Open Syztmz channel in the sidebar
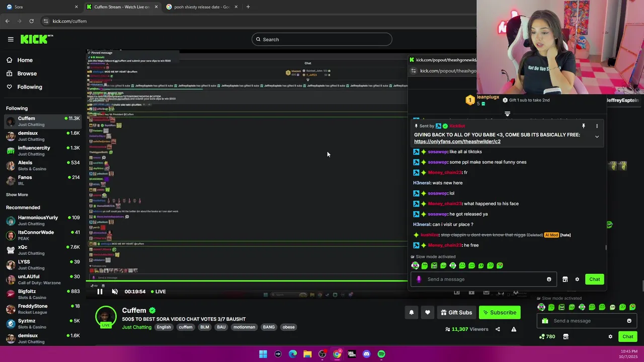The width and height of the screenshot is (644, 362). click(x=43, y=323)
